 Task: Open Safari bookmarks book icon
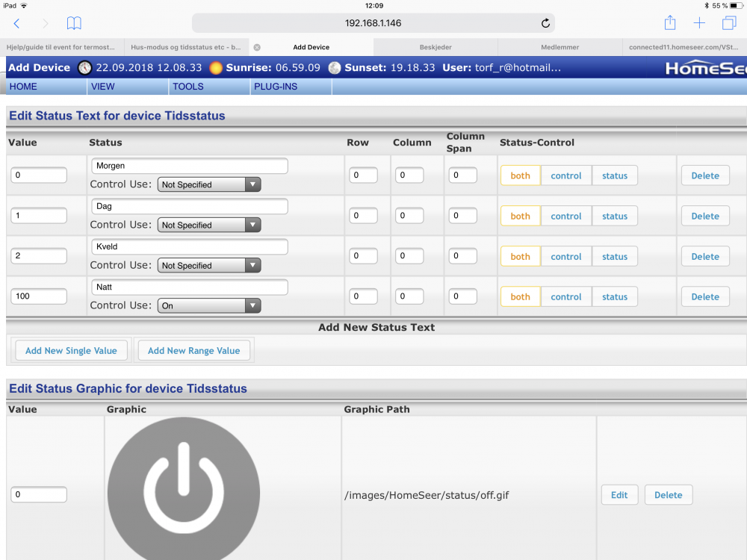(74, 23)
